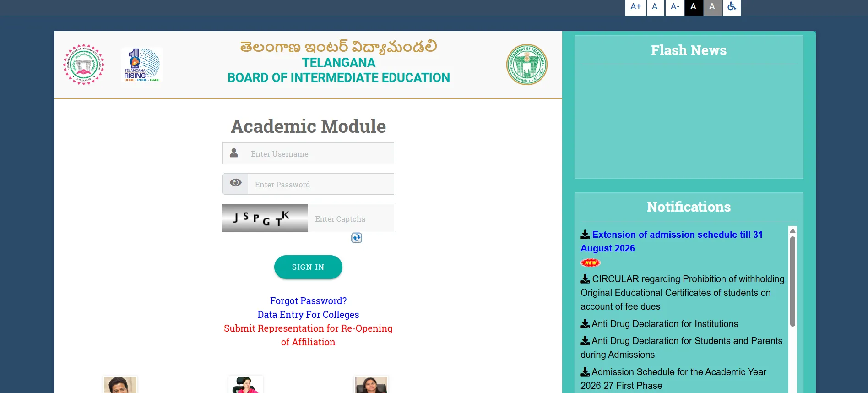Image resolution: width=868 pixels, height=393 pixels.
Task: Open Submit Representation for Re-Opening of Affiliation
Action: pos(308,335)
